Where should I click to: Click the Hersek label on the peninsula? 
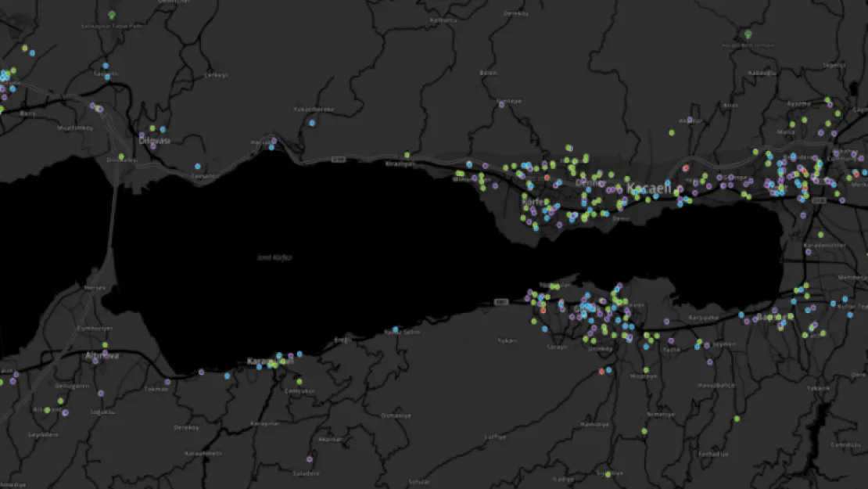tap(95, 288)
